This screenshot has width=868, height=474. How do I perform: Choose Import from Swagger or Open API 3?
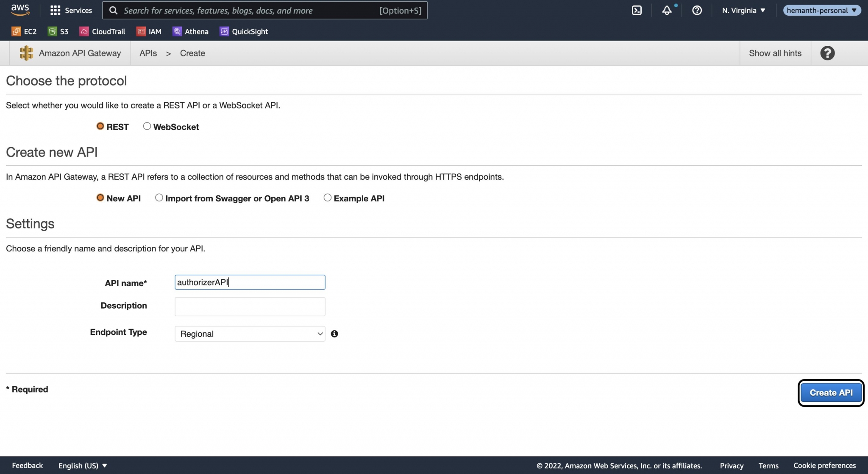coord(159,197)
